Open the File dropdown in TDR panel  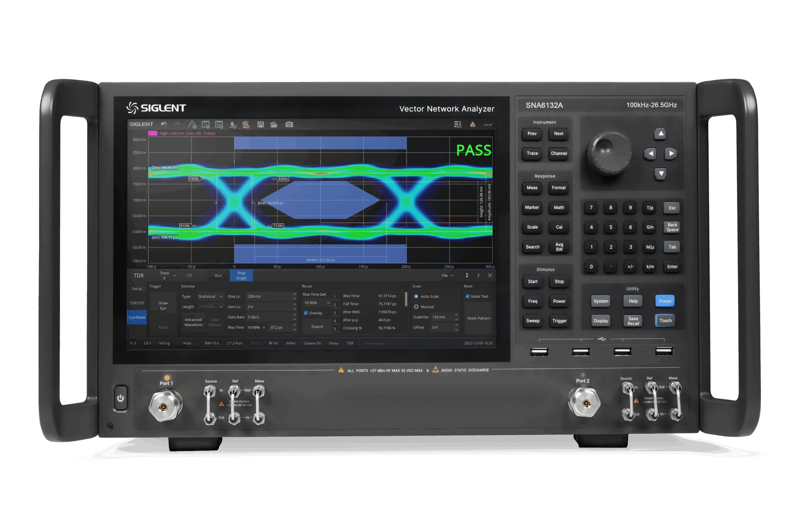coord(447,276)
